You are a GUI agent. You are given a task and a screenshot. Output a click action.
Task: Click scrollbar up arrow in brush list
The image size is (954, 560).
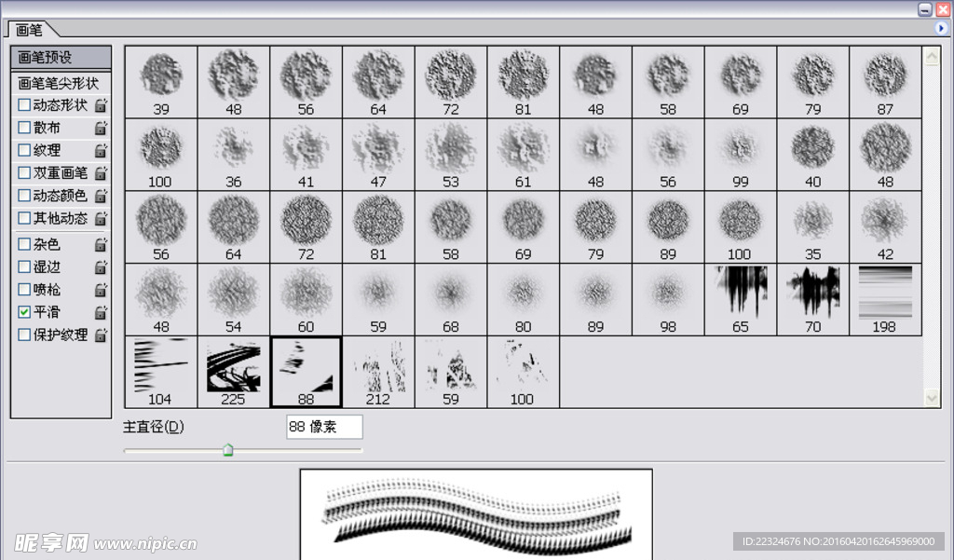[931, 57]
